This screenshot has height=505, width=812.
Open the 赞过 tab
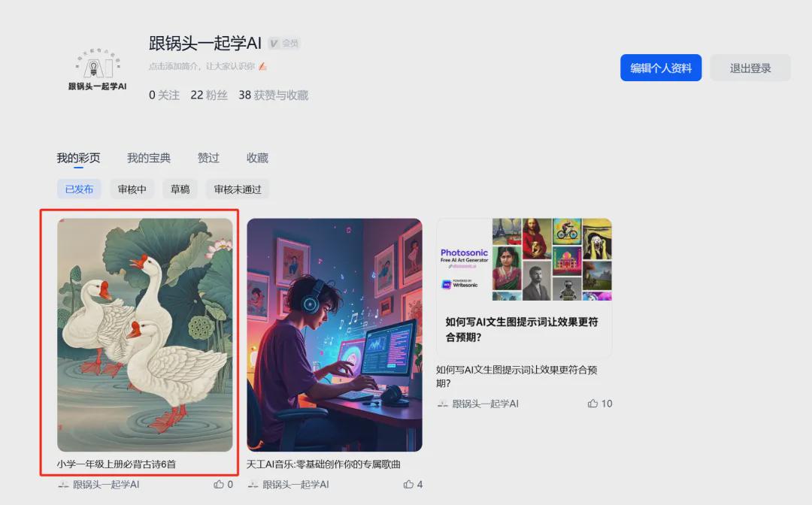208,158
